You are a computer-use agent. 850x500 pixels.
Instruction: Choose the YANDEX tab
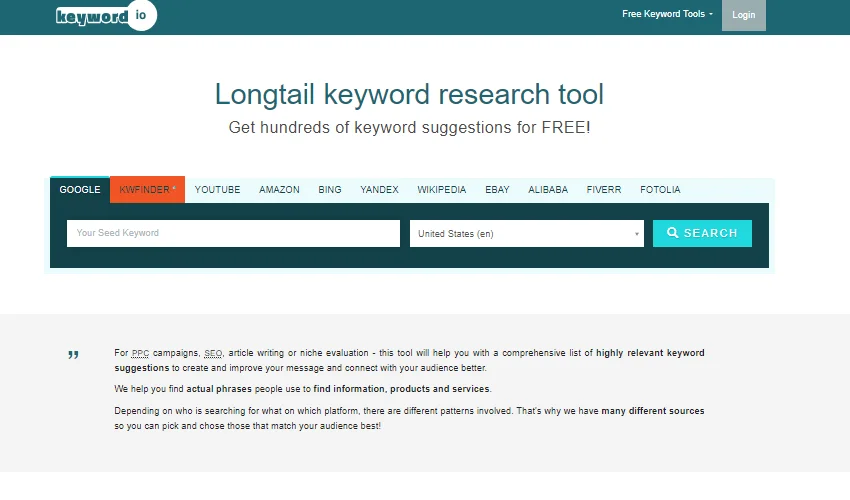pyautogui.click(x=379, y=190)
